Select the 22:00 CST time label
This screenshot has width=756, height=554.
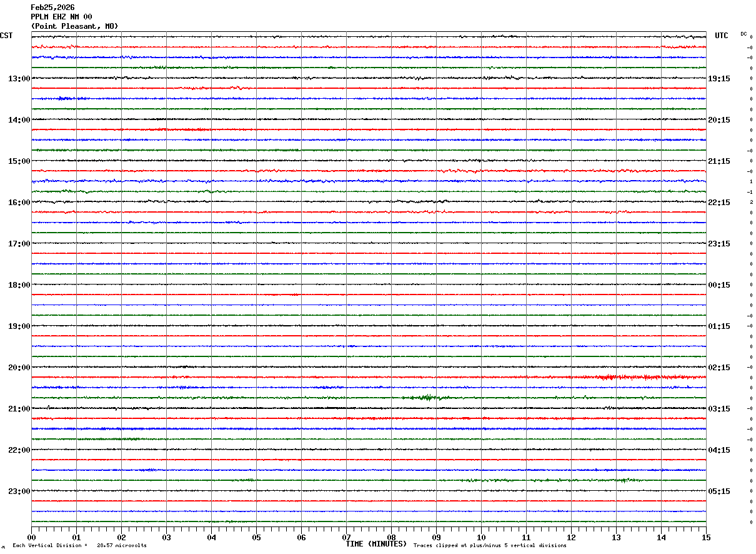(19, 450)
